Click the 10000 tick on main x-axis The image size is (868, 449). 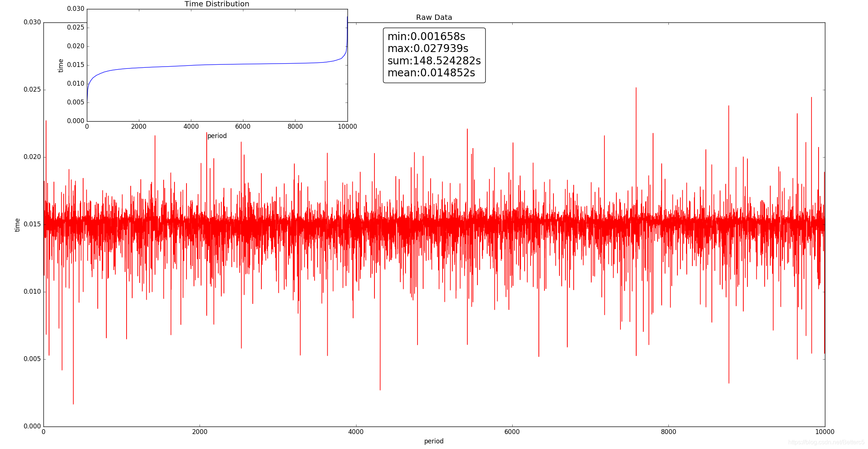click(x=825, y=432)
